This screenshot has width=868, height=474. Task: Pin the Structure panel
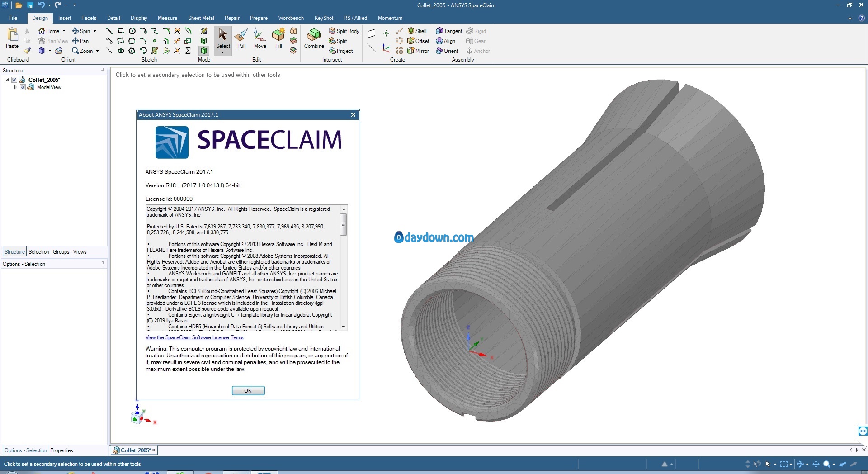point(103,70)
